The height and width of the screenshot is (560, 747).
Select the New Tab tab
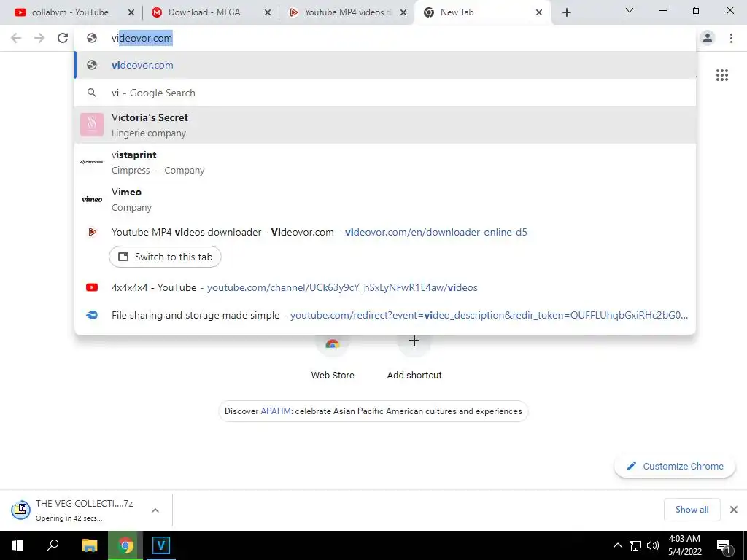pos(482,12)
